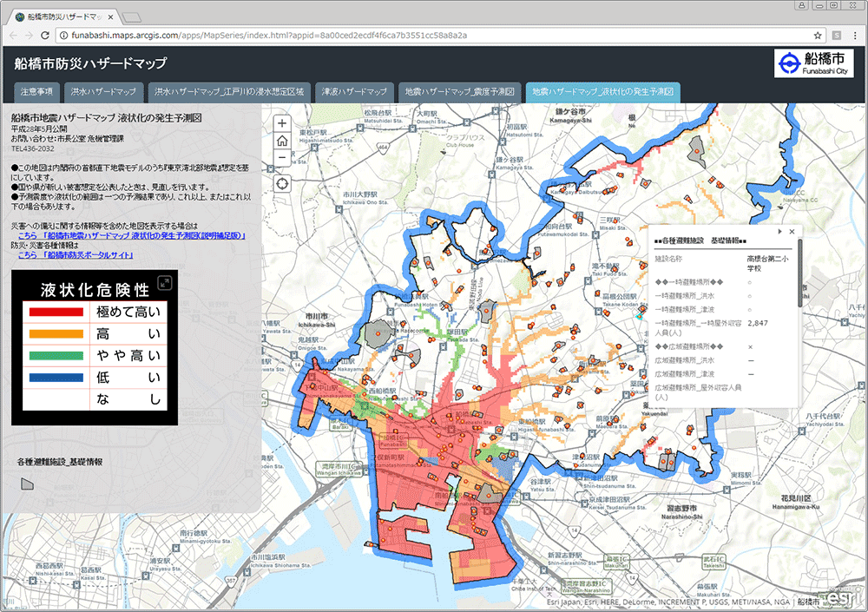Image resolution: width=868 pixels, height=612 pixels.
Task: Click the map default extent home button
Action: click(282, 141)
